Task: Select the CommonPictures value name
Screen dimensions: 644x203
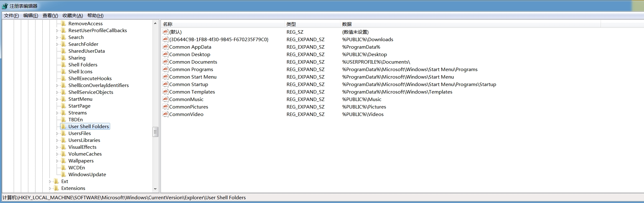Action: point(189,107)
